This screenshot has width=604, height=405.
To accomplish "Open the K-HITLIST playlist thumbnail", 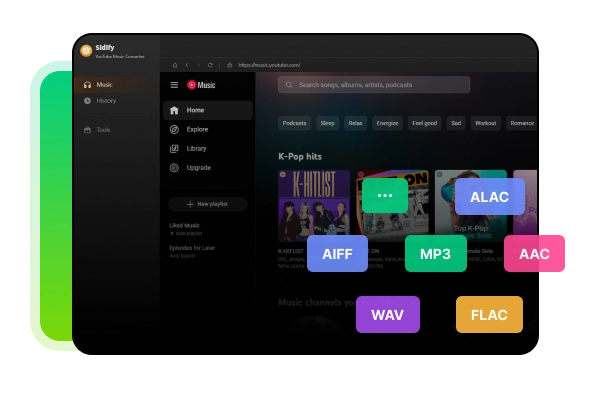I will pyautogui.click(x=314, y=206).
